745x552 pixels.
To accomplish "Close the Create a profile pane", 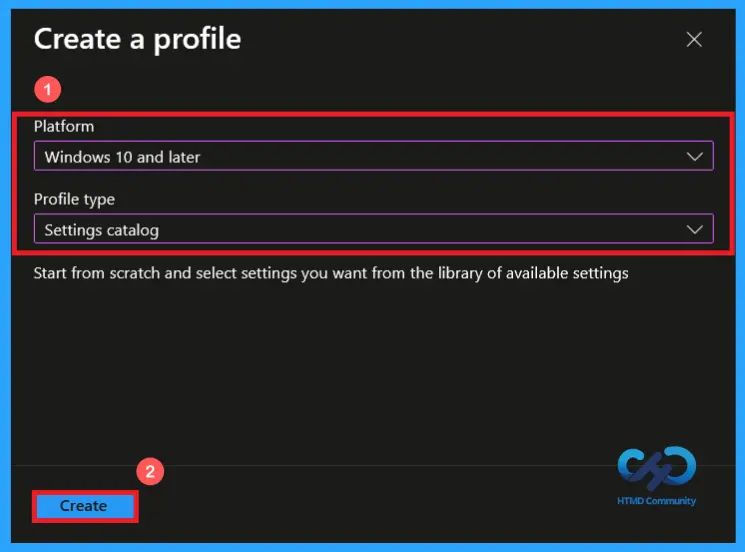I will pyautogui.click(x=694, y=39).
